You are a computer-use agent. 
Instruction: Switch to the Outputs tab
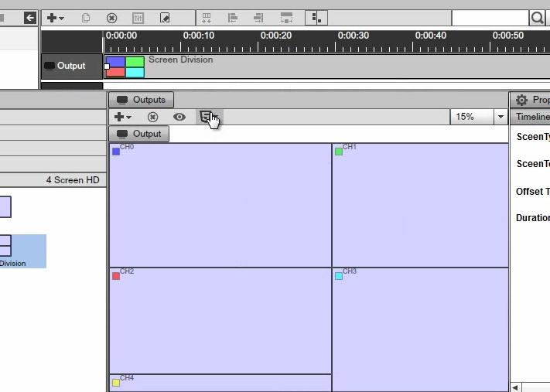[x=142, y=100]
